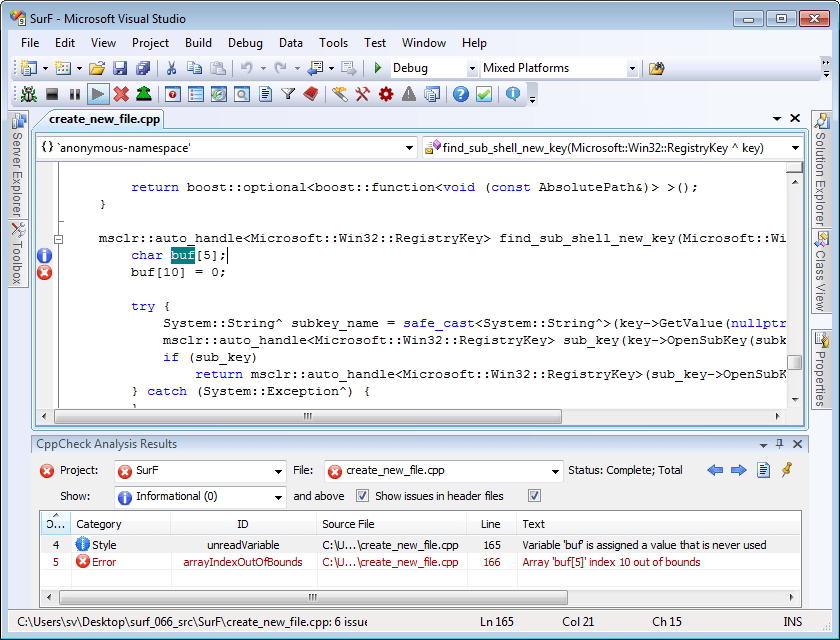Open CppCheck help via the blue question mark
Screen dimensions: 840x640
[x=459, y=94]
